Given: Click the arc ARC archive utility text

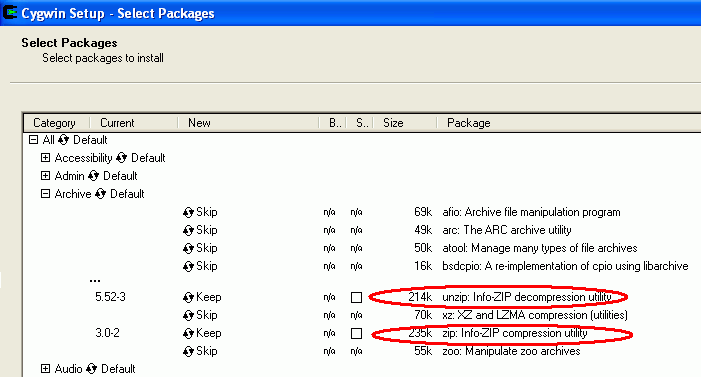Looking at the screenshot, I should click(507, 230).
